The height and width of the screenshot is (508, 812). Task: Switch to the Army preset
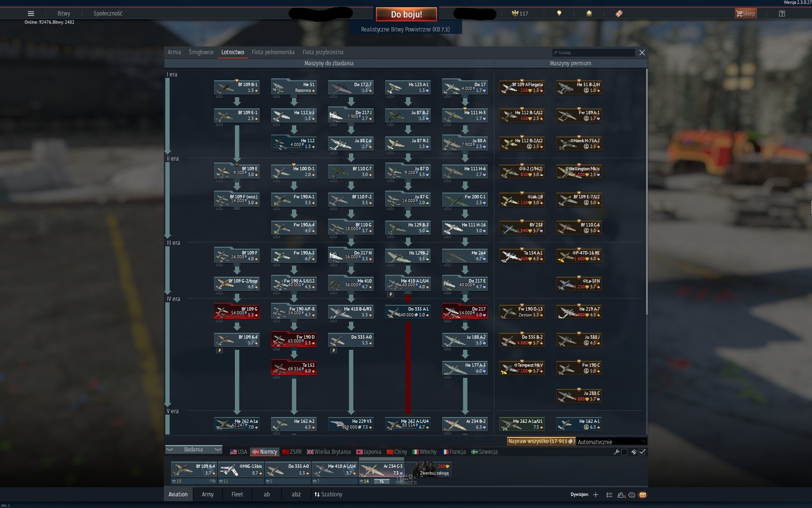pyautogui.click(x=208, y=494)
